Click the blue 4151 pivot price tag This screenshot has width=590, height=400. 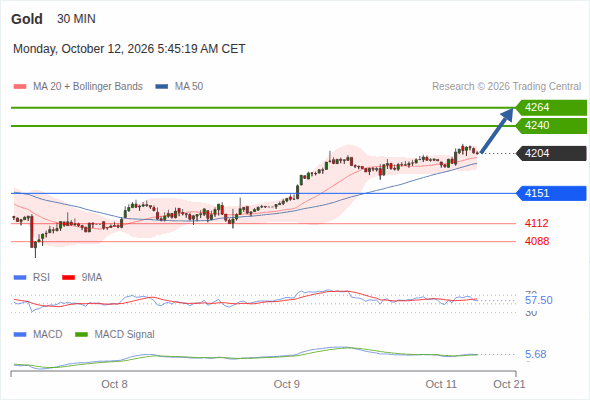coord(551,193)
